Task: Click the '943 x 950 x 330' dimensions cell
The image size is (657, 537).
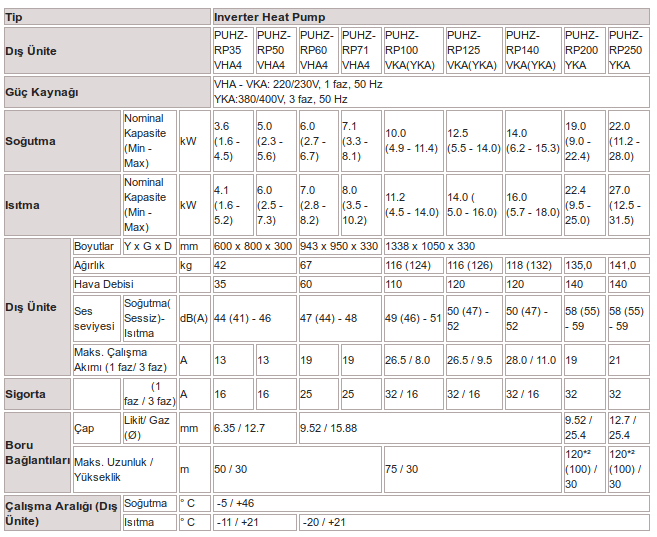Action: point(340,246)
